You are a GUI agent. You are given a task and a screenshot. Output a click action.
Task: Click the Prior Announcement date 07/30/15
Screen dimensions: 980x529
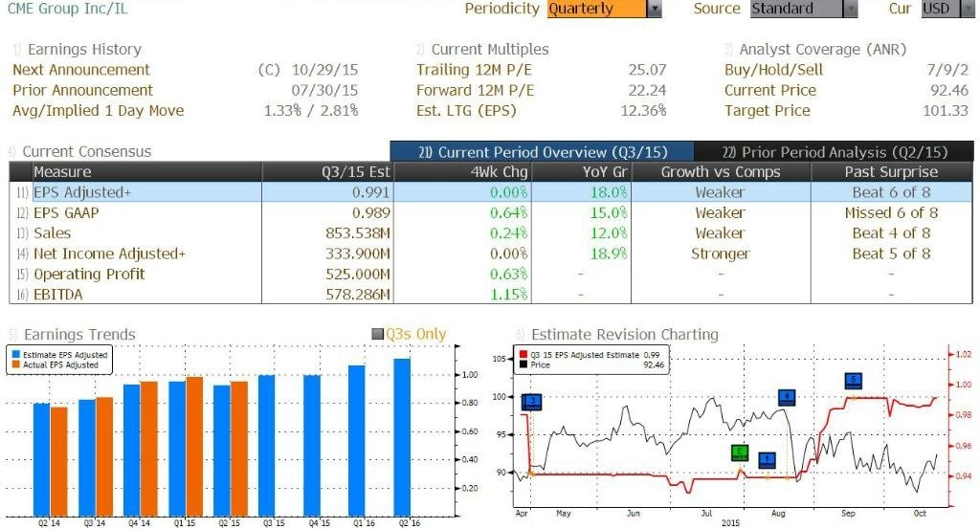click(x=324, y=90)
